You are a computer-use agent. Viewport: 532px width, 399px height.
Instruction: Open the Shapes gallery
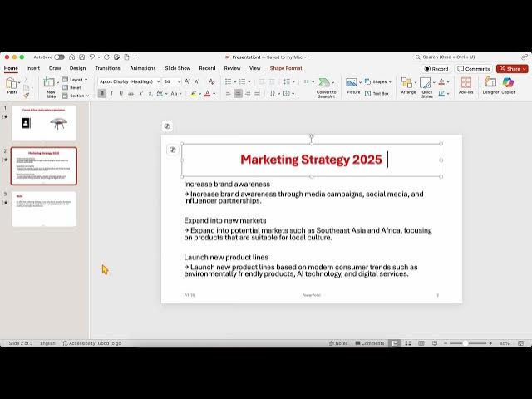coord(378,81)
